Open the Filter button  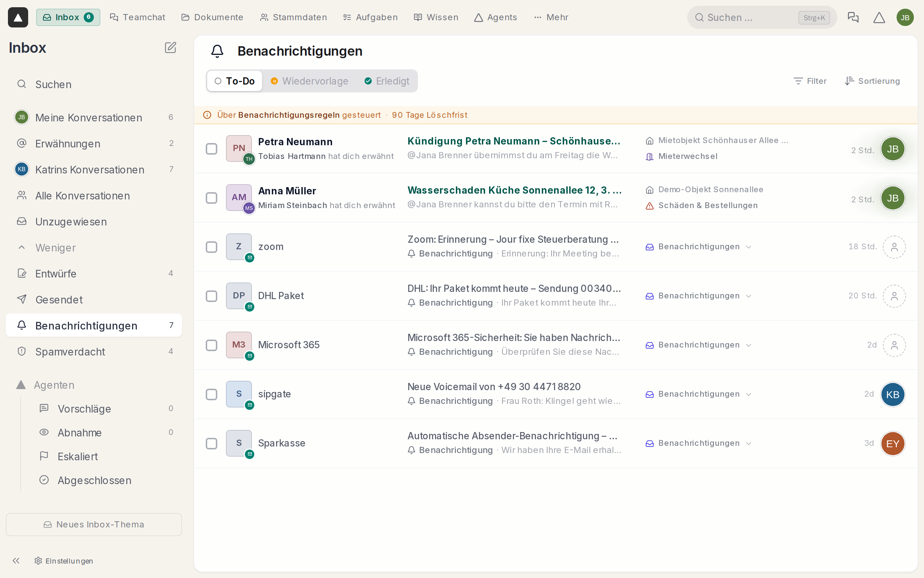(x=810, y=81)
